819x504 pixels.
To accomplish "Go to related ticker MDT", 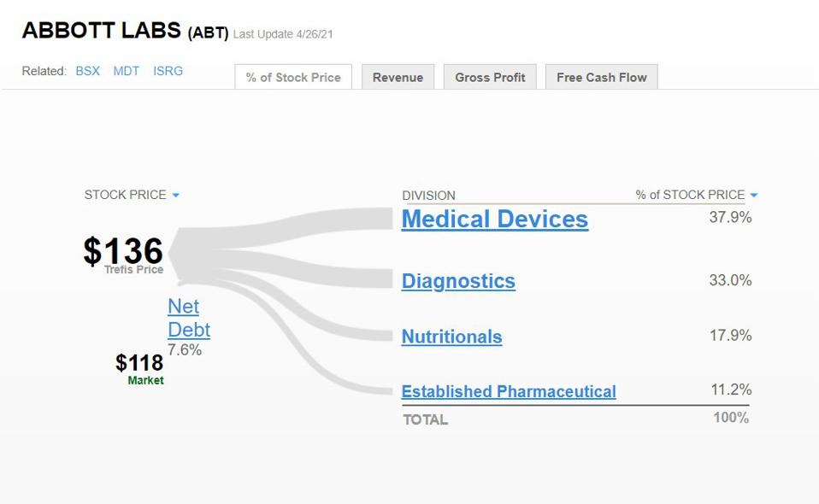I will [126, 71].
